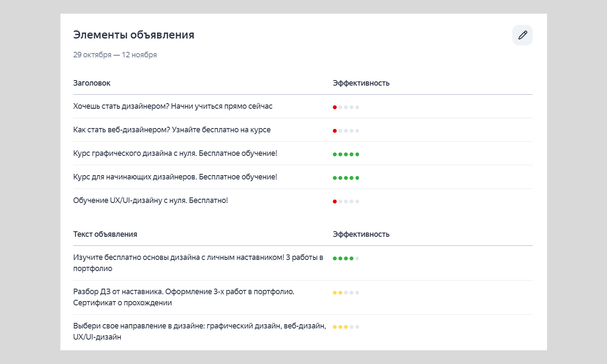Click the red effectiveness dot for 'Хочешь стать дизайнером?'
607x364 pixels.
335,107
